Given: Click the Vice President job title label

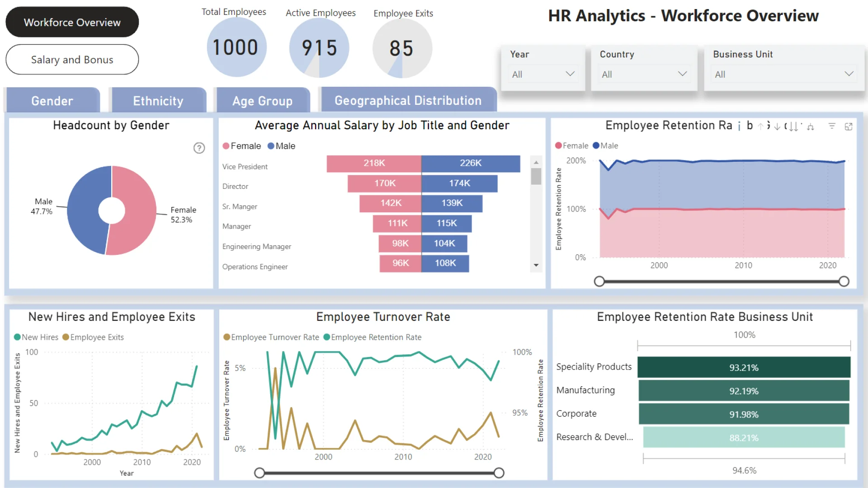Looking at the screenshot, I should pos(245,167).
